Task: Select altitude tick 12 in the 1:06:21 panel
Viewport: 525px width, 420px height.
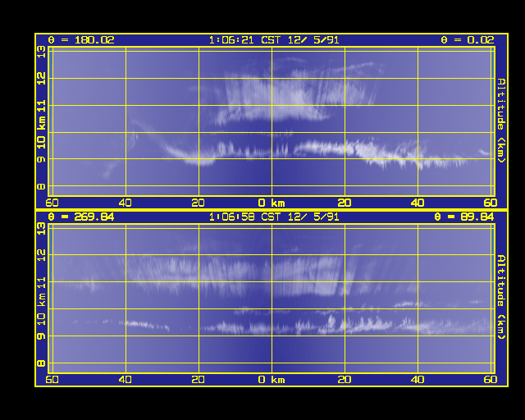Action: click(x=41, y=79)
